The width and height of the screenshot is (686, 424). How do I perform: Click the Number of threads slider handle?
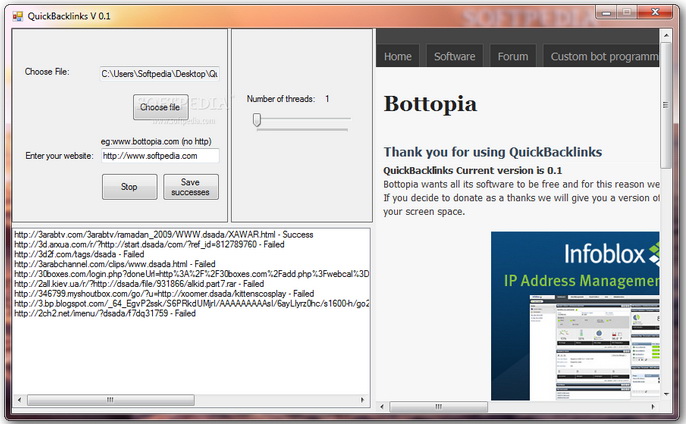[x=257, y=120]
